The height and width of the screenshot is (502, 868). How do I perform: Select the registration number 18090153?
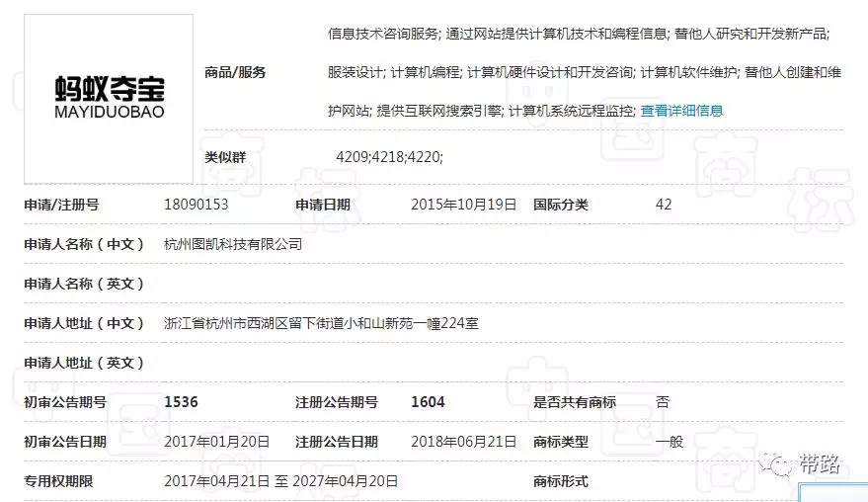coord(196,205)
